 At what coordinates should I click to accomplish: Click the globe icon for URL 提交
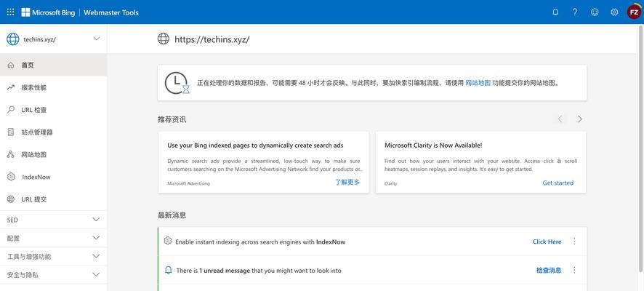[11, 199]
